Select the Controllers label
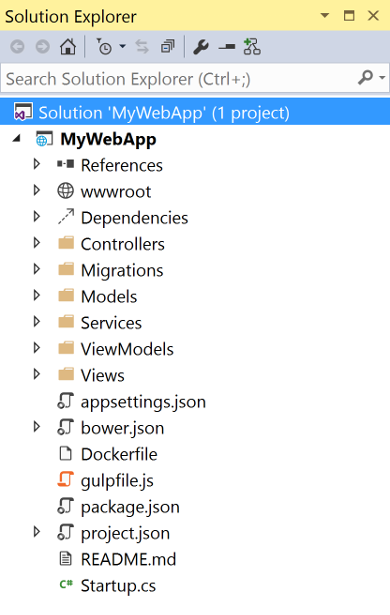Screen dimensions: 390x615 tap(123, 244)
